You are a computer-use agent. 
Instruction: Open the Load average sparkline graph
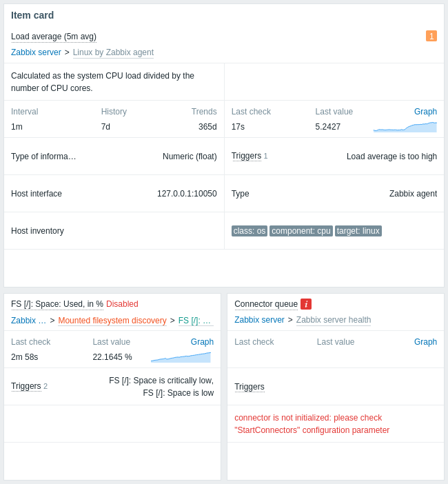[405, 127]
